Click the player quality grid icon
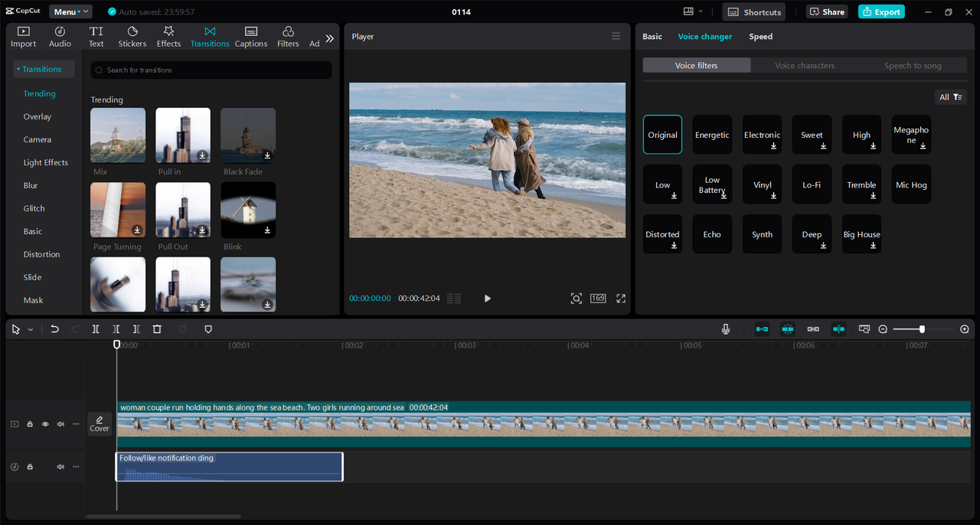The image size is (980, 525). pos(454,298)
